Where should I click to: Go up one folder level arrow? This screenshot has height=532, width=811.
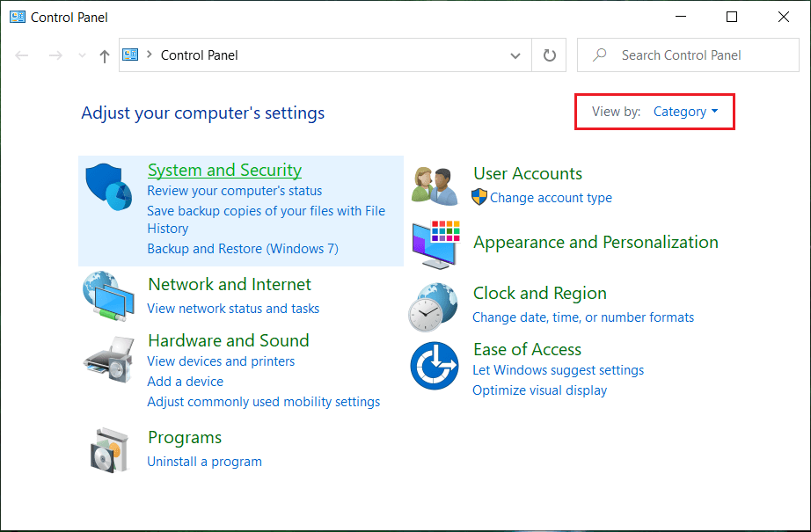[105, 55]
